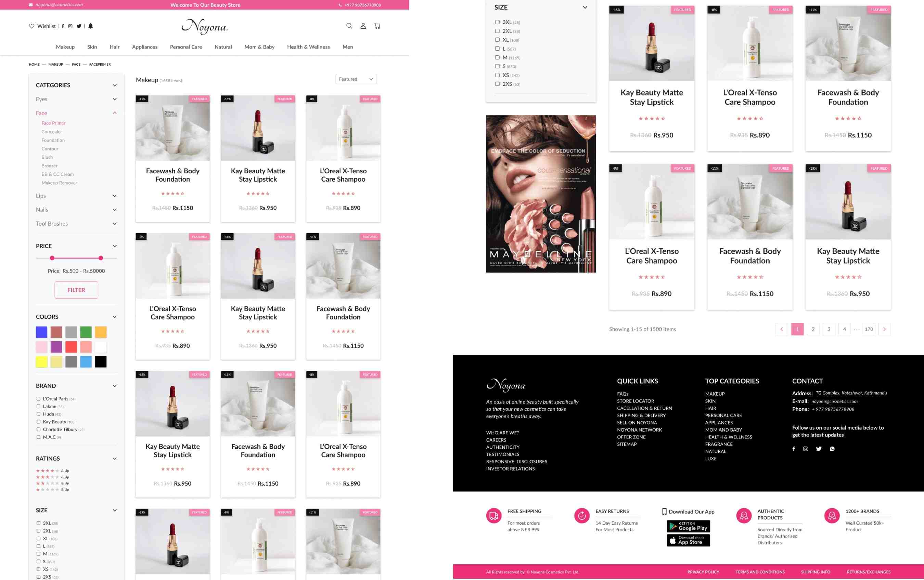Open the Featured sort dropdown

coord(356,79)
